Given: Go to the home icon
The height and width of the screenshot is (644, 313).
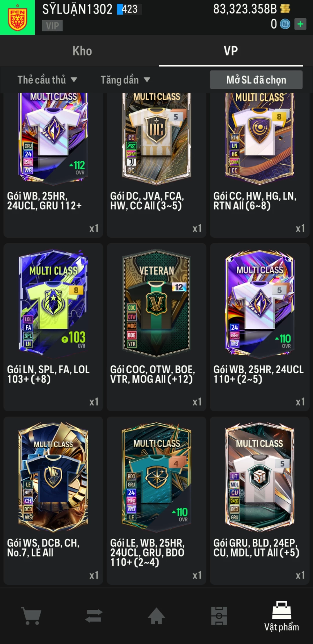Looking at the screenshot, I should click(x=156, y=616).
